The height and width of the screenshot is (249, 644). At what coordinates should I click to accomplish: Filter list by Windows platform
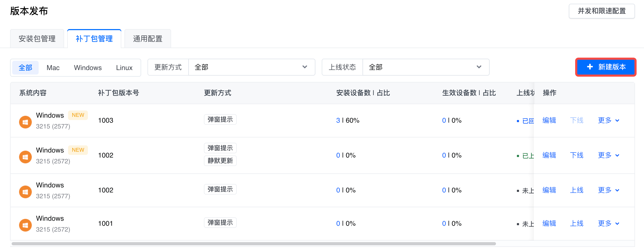pos(88,68)
